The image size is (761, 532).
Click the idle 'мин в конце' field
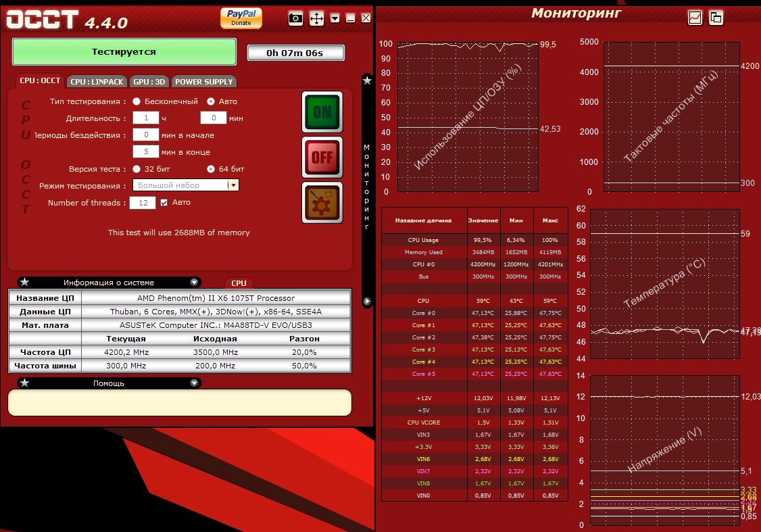click(145, 152)
